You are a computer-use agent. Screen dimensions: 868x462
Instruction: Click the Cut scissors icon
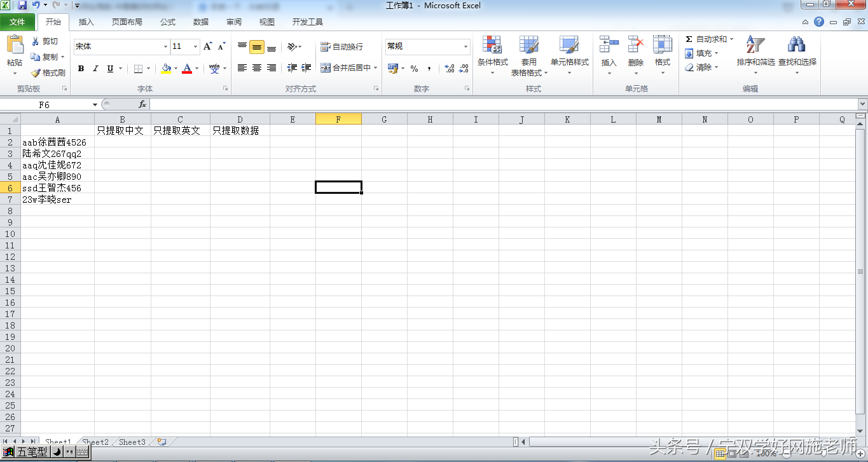tap(36, 41)
